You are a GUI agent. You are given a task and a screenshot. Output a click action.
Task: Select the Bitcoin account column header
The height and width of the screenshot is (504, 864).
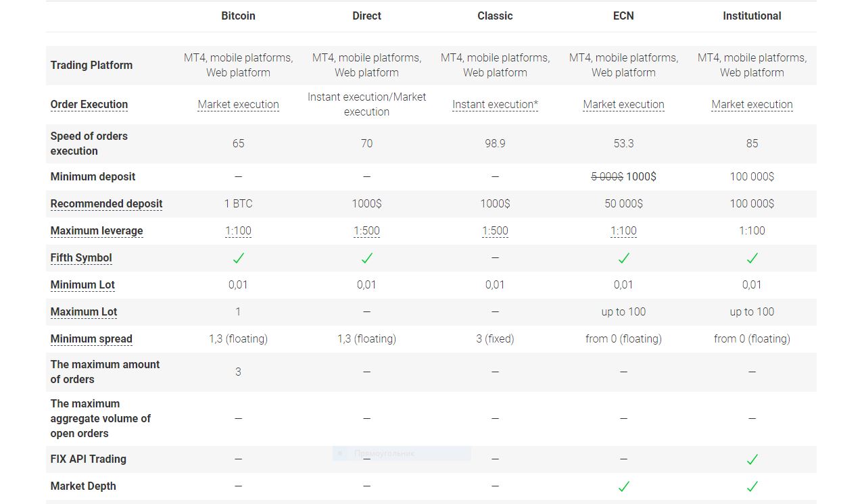[238, 16]
